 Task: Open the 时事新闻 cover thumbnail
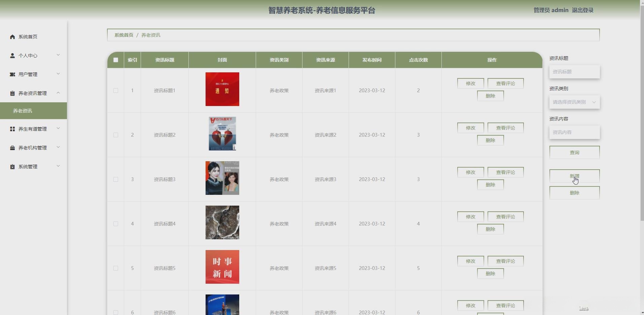[x=222, y=267]
